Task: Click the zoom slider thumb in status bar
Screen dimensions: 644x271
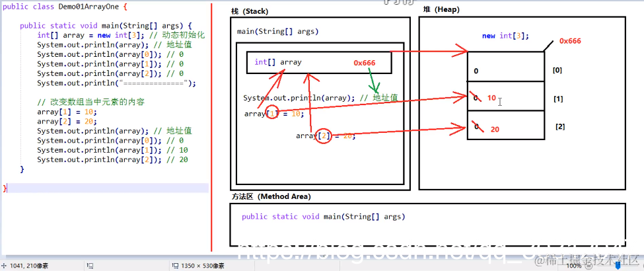Action: [616, 266]
